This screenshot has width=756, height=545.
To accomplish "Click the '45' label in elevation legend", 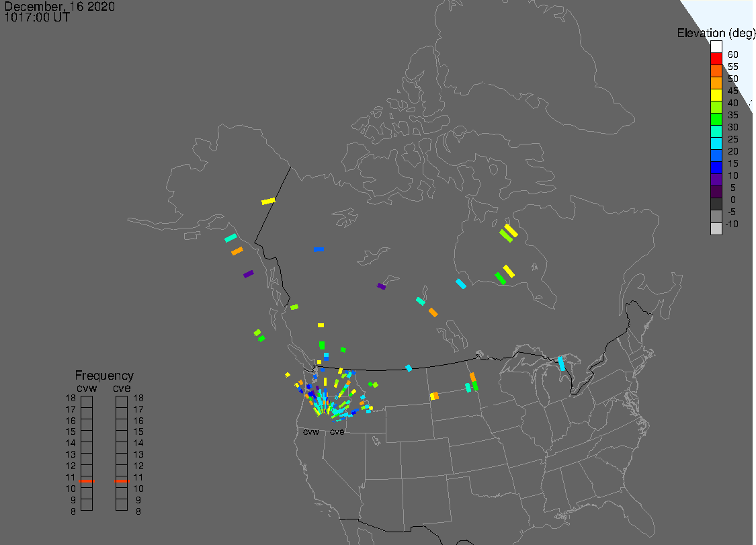I will (733, 91).
